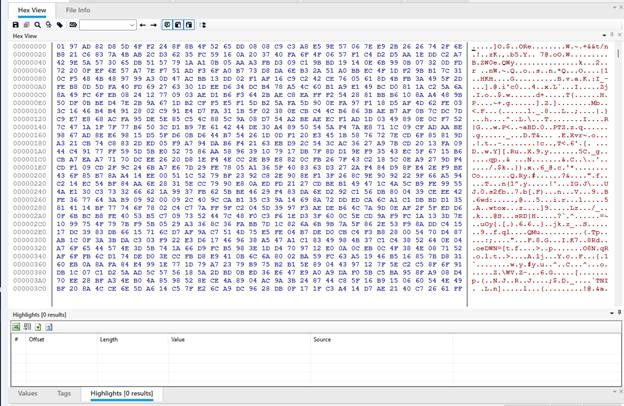Close the Hex View panel with the X
The image size is (624, 406).
tap(620, 35)
